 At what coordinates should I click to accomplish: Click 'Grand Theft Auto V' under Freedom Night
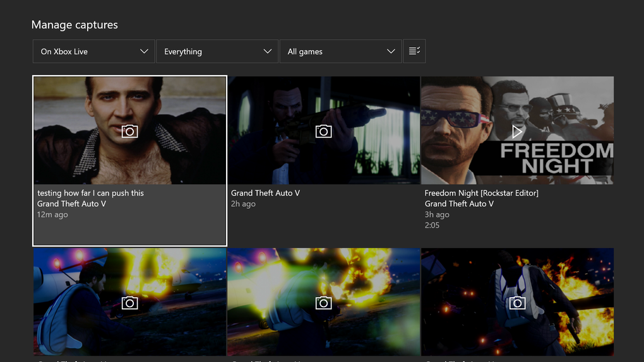point(459,204)
